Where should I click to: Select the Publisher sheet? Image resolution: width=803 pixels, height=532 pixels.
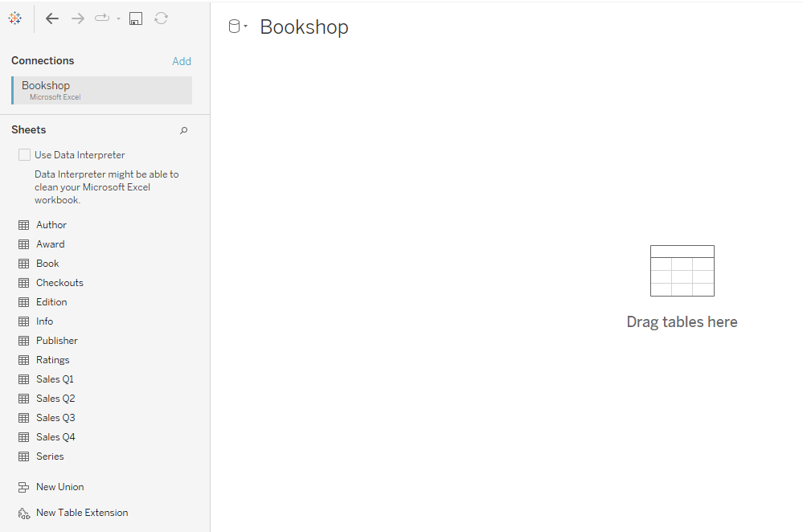(57, 341)
